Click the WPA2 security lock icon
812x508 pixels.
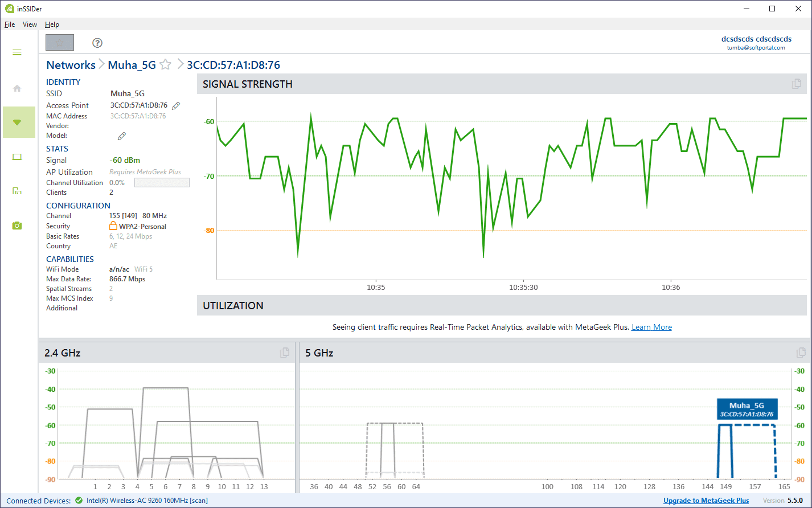(113, 226)
